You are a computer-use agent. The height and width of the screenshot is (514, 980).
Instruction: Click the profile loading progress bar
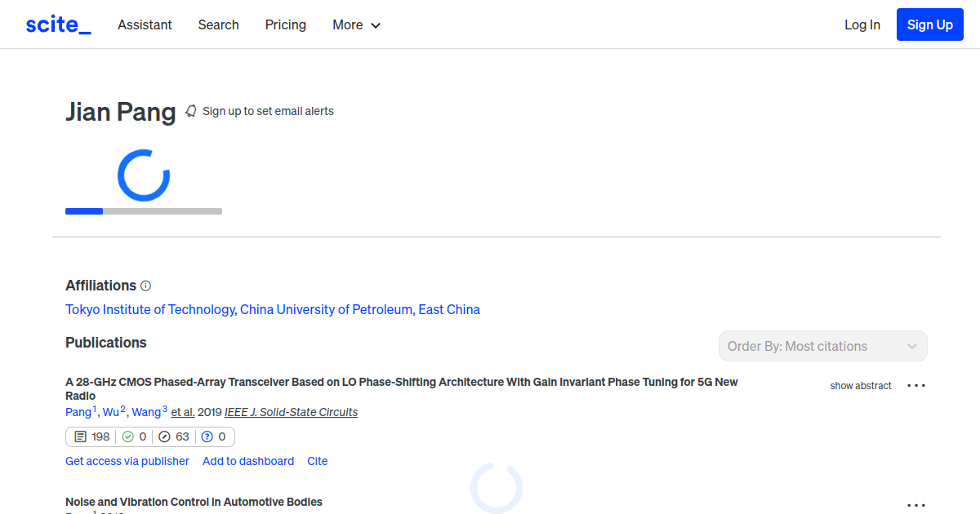144,211
